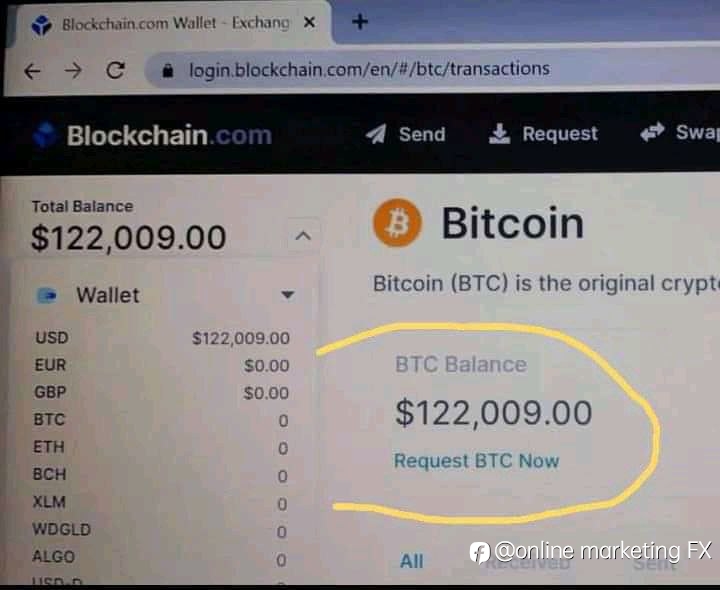Select the ETH row in wallet list
720x590 pixels.
(161, 448)
